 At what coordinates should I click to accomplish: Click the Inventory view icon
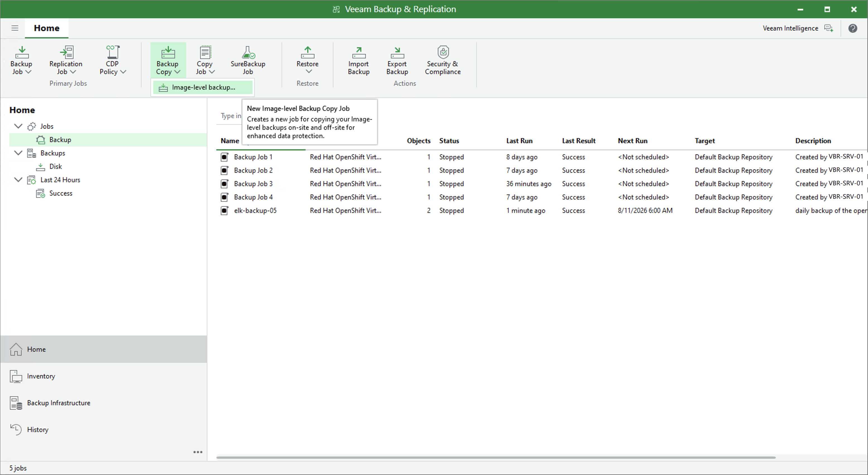click(x=16, y=376)
